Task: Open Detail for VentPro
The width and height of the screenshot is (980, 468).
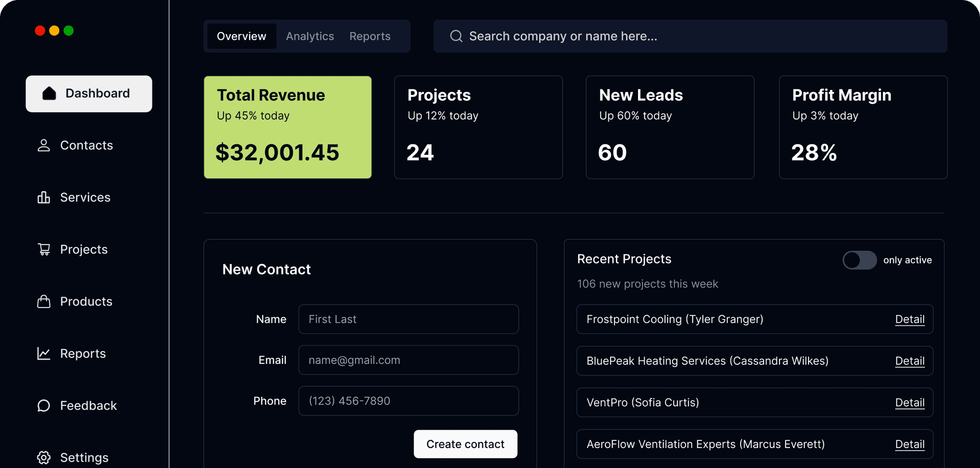Action: [910, 403]
